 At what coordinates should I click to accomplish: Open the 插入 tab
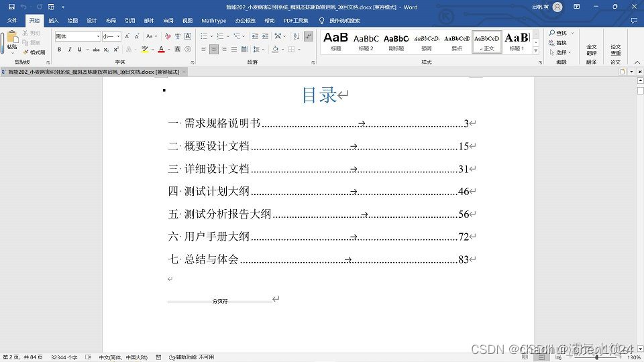[54, 21]
